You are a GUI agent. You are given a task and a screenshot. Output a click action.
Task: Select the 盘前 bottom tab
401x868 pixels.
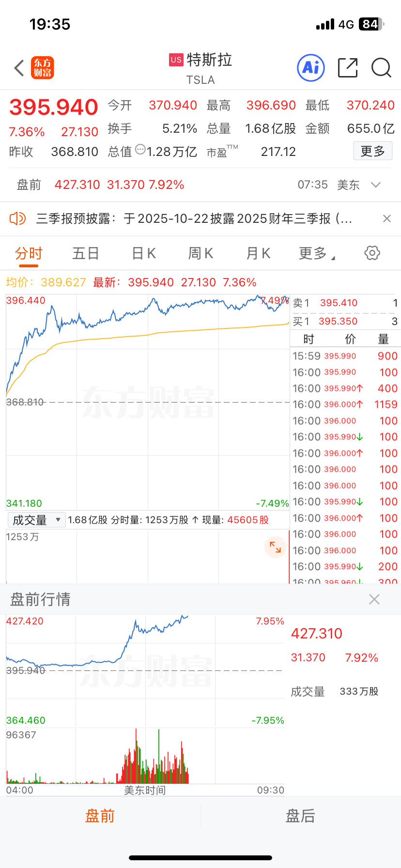coord(100,816)
